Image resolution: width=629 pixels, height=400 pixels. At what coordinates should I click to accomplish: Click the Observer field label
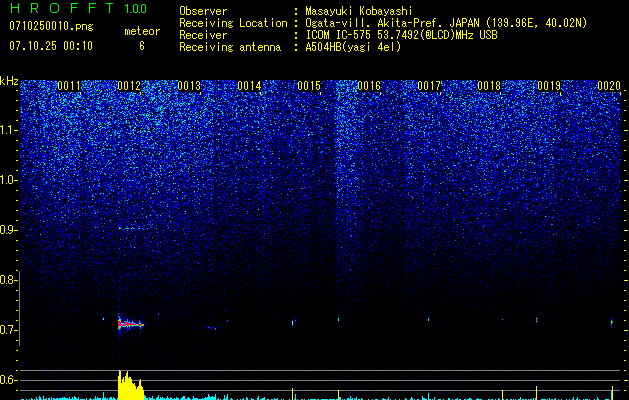point(203,11)
